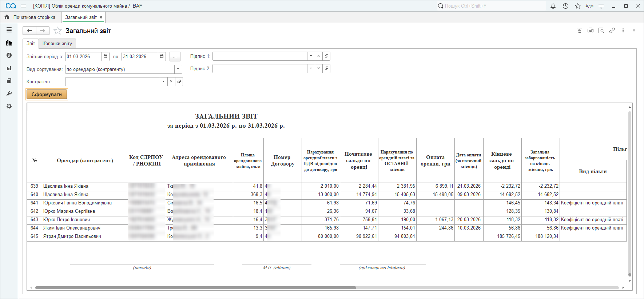Image resolution: width=644 pixels, height=299 pixels.
Task: Expand the Контрагент dropdown list
Action: [x=163, y=81]
